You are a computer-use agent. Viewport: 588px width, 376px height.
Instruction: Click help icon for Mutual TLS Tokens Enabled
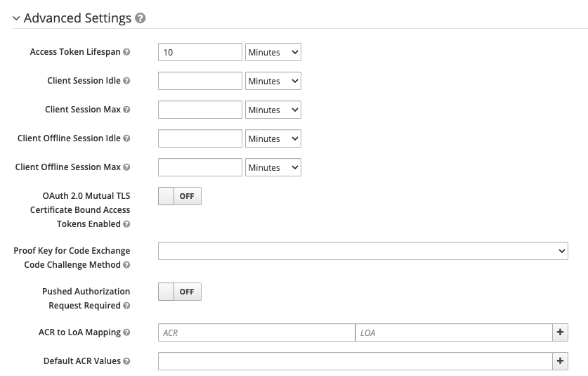pos(126,224)
